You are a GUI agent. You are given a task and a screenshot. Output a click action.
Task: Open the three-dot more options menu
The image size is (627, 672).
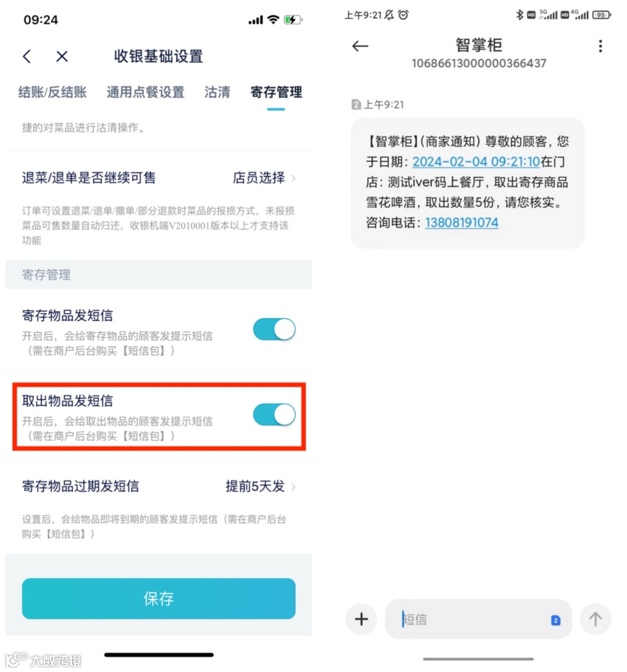click(600, 46)
